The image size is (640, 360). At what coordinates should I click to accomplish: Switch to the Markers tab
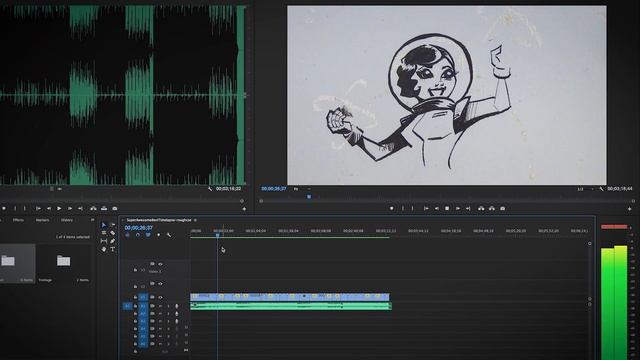click(42, 220)
